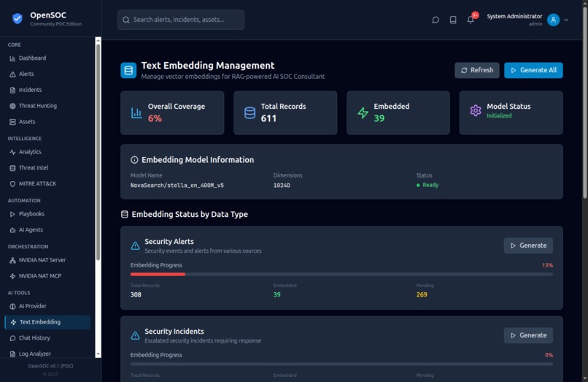Open Alerts in the sidebar
588x382 pixels.
coord(47,74)
